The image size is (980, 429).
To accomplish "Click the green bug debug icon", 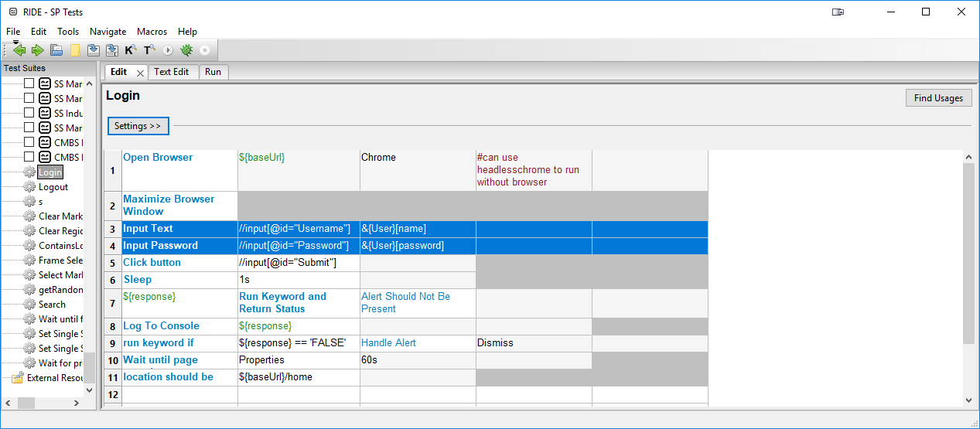I will click(x=186, y=50).
